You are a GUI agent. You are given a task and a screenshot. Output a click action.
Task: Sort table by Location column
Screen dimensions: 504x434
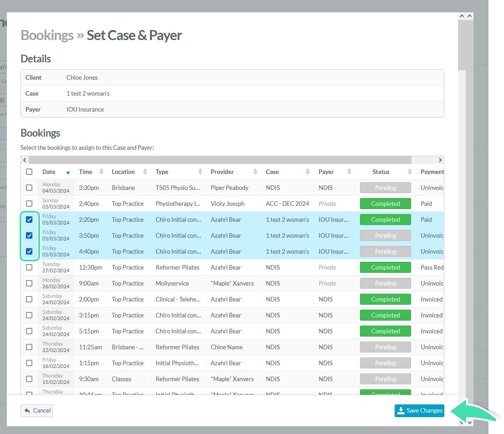[x=129, y=172]
